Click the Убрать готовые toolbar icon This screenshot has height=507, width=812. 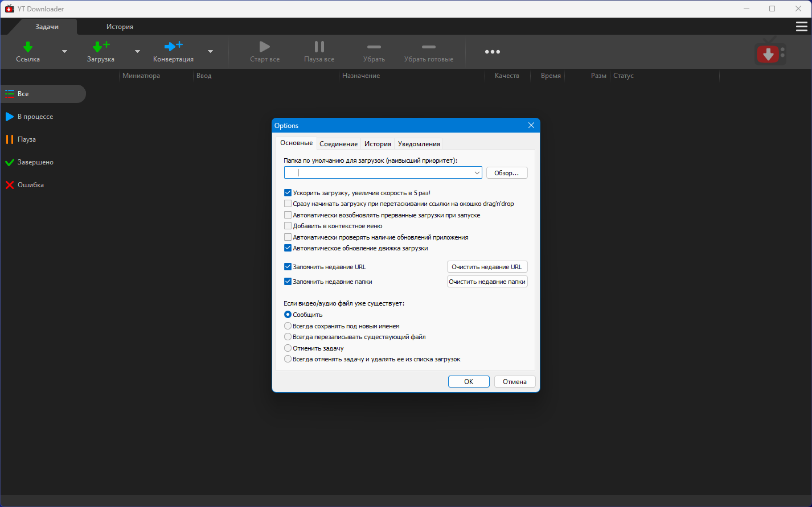pos(429,47)
